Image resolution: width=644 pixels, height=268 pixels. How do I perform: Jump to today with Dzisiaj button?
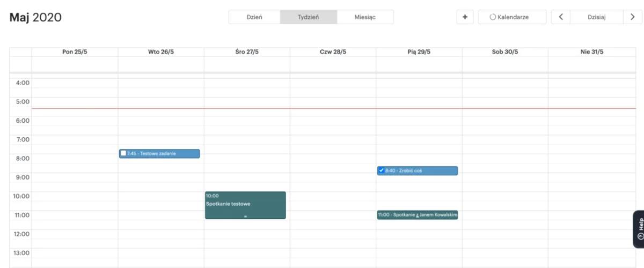596,17
